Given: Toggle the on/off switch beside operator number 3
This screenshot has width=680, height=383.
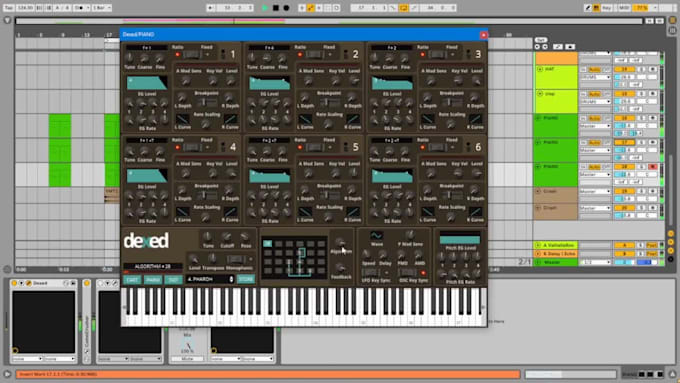Looking at the screenshot, I should (x=468, y=54).
